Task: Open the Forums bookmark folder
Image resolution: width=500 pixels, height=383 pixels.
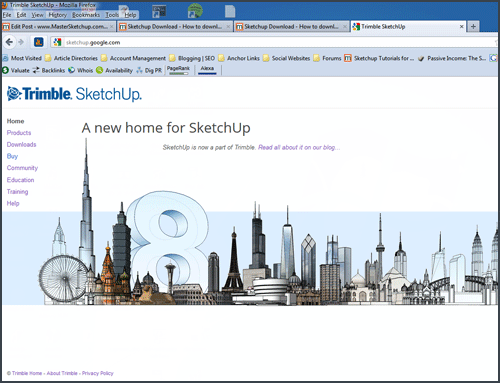Action: tap(327, 58)
